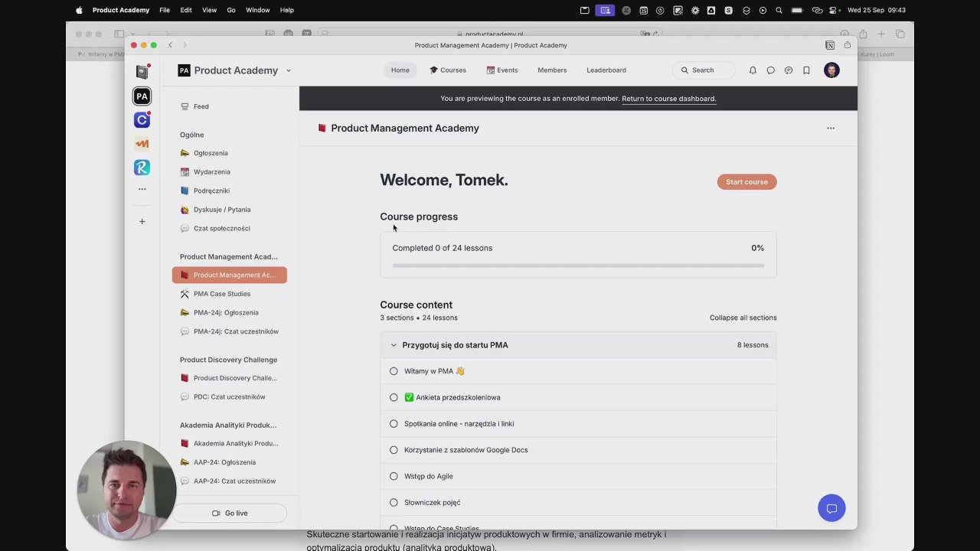Add a new community with plus icon

pos(142,222)
